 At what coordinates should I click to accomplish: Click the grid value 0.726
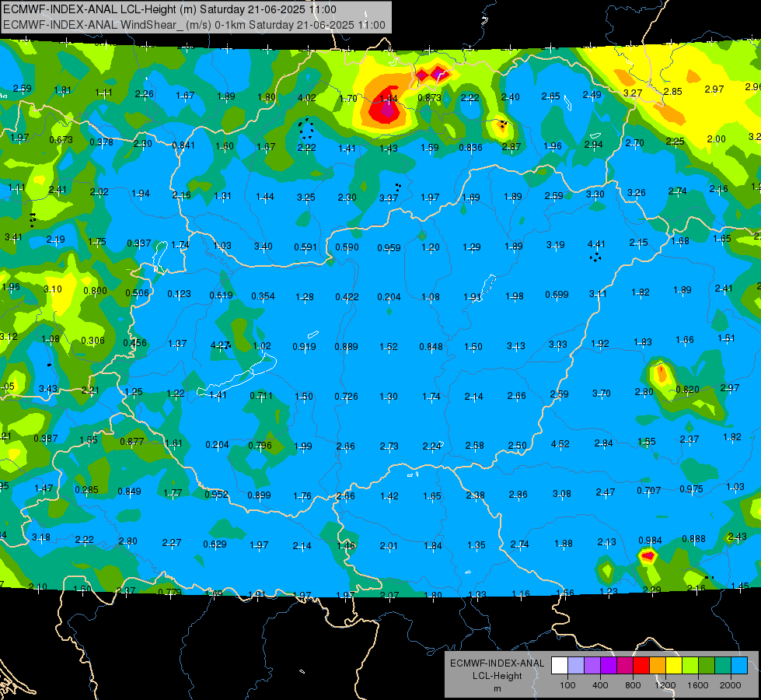(x=347, y=397)
